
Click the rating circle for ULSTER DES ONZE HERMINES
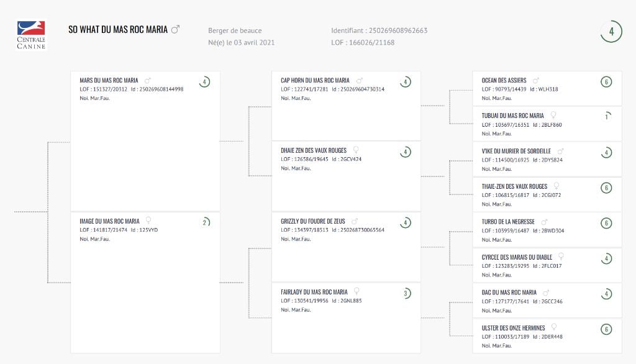(606, 329)
